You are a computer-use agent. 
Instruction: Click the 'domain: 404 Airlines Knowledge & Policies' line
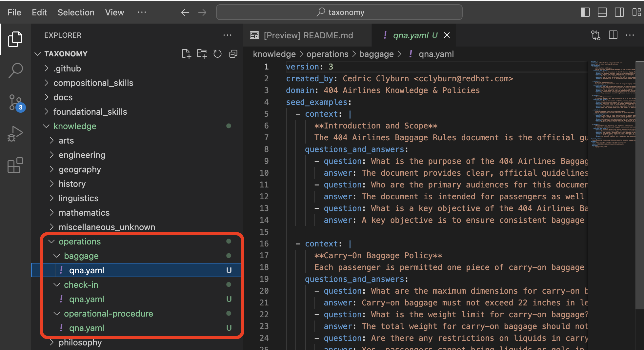pyautogui.click(x=383, y=90)
